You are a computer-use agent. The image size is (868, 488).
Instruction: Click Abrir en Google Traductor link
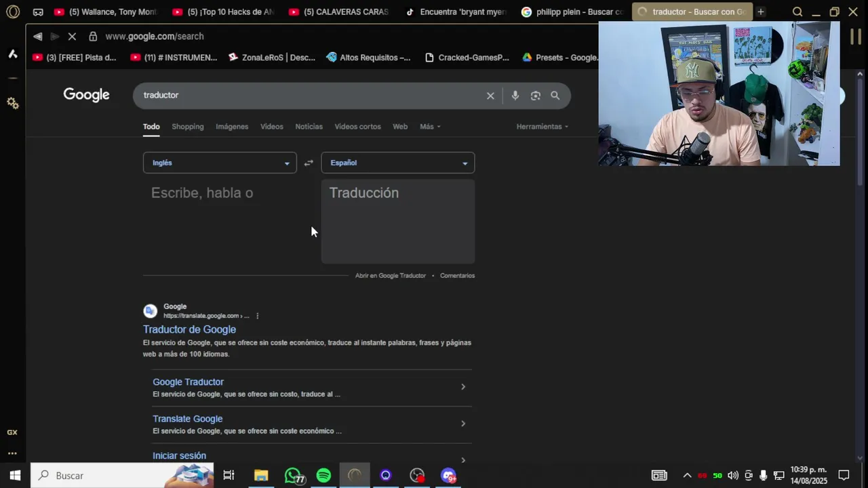point(391,276)
